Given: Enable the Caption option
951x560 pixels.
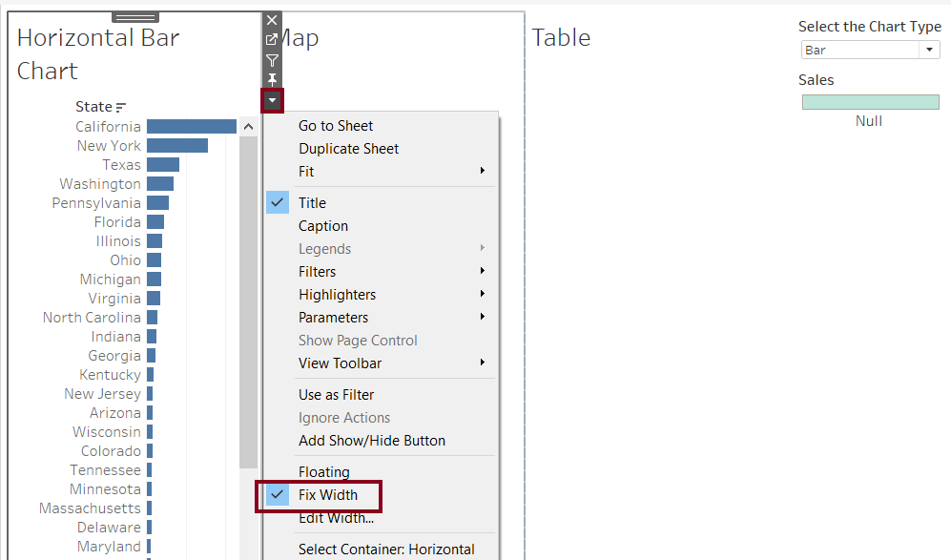Looking at the screenshot, I should pos(323,226).
